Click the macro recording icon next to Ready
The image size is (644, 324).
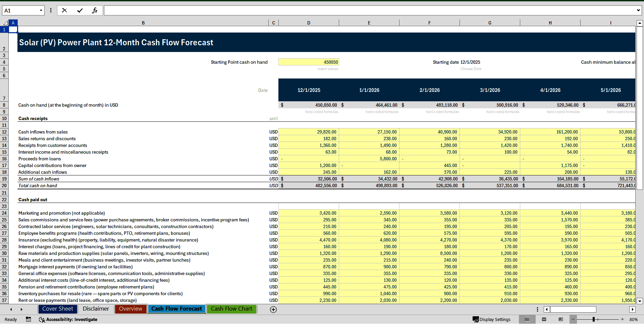pyautogui.click(x=28, y=319)
